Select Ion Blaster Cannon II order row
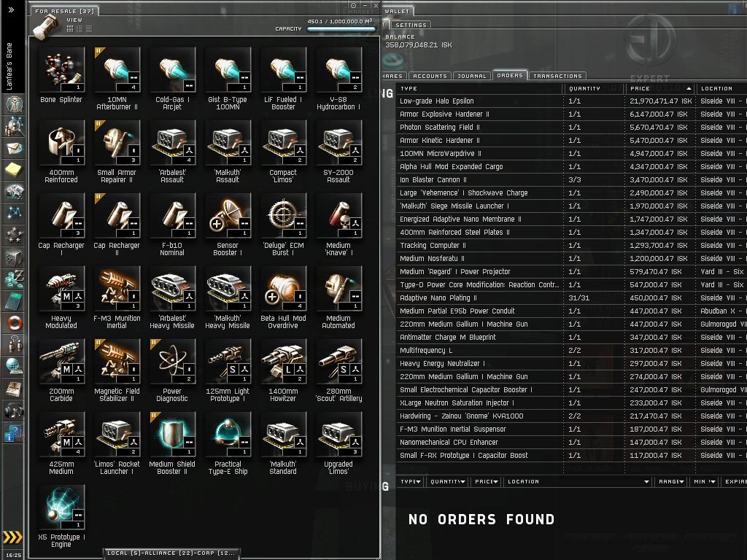 [x=571, y=180]
